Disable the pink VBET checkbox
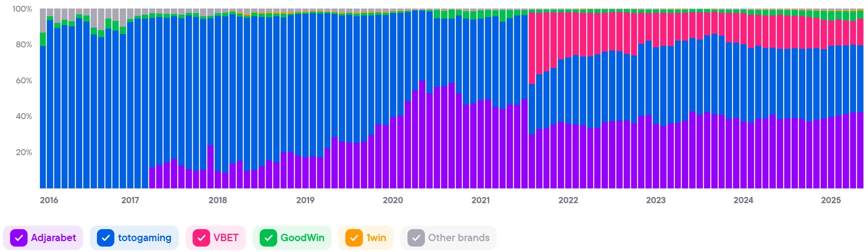This screenshot has height=252, width=868. click(x=201, y=238)
